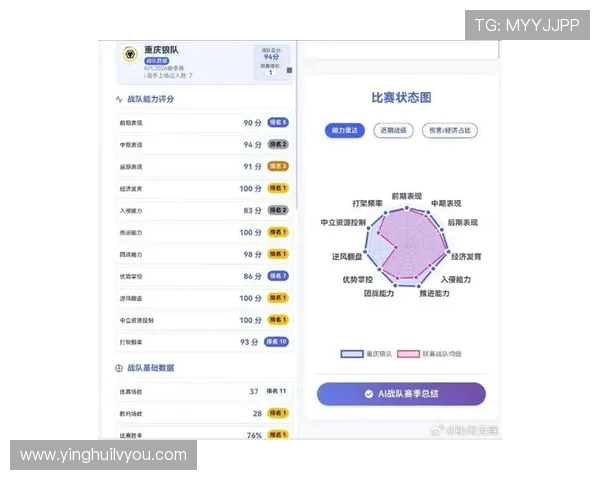The height and width of the screenshot is (480, 600).
Task: Click 排名1 badge in 推进能力 row
Action: click(x=278, y=232)
